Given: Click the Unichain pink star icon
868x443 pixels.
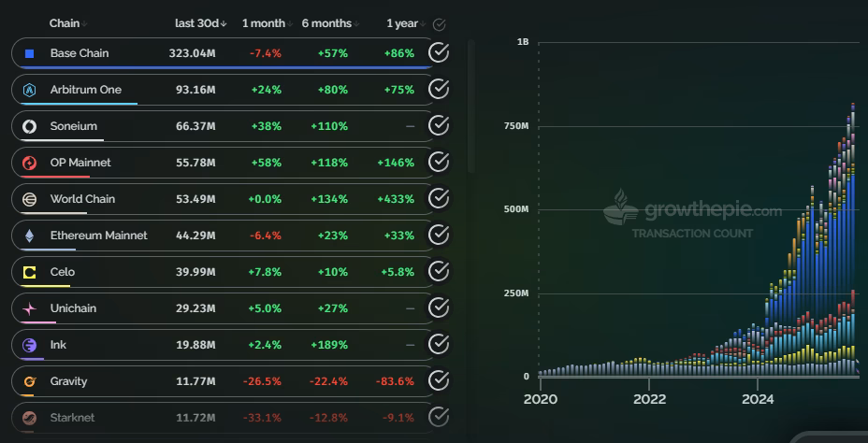Looking at the screenshot, I should point(29,309).
